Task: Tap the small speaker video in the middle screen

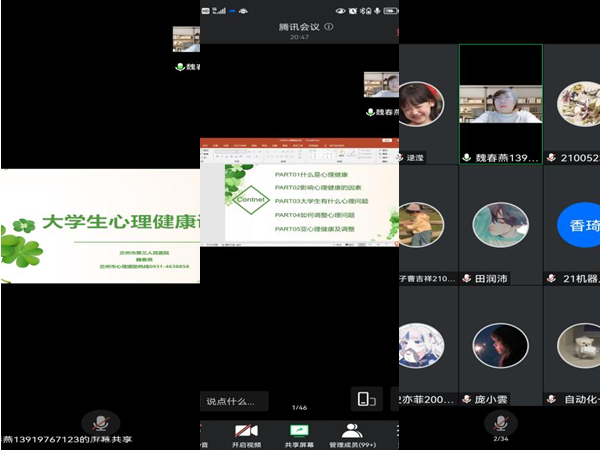Action: coord(381,85)
